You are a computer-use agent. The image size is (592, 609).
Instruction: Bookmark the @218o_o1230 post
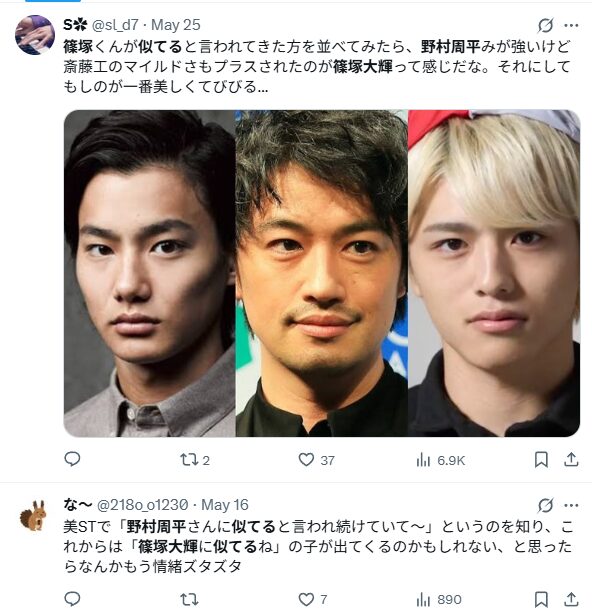point(541,599)
